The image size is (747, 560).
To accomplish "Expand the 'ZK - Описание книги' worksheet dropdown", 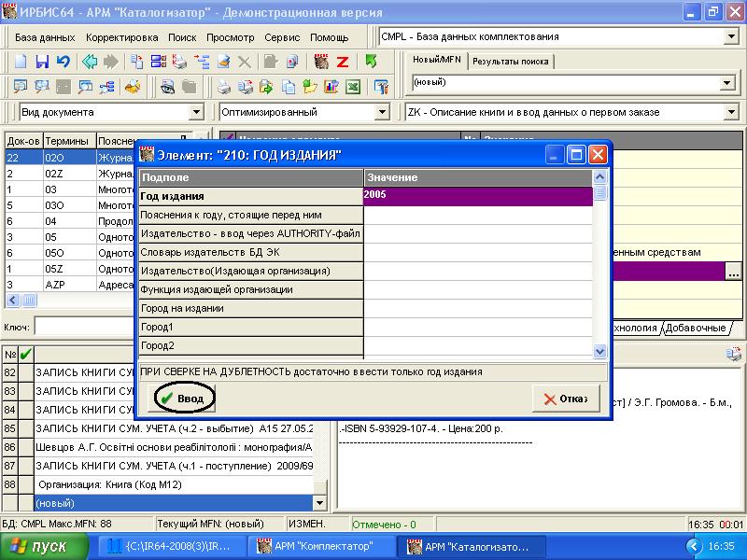I will (730, 112).
